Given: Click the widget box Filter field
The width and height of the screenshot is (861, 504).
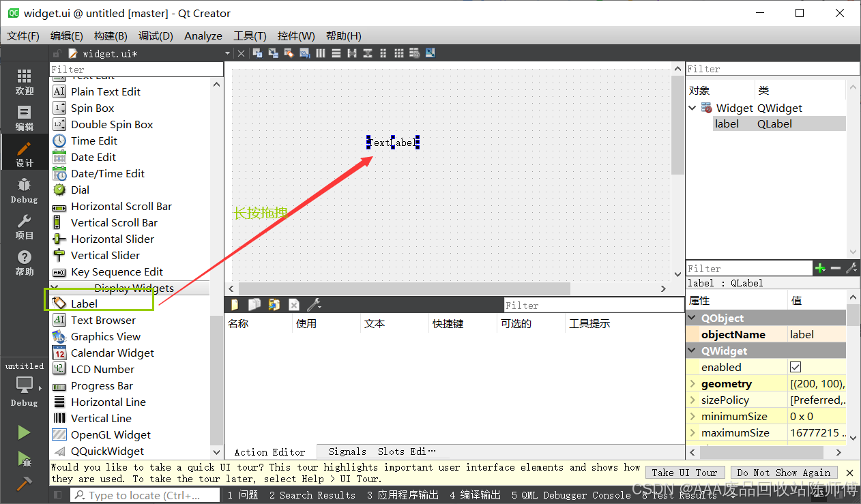Looking at the screenshot, I should click(136, 69).
